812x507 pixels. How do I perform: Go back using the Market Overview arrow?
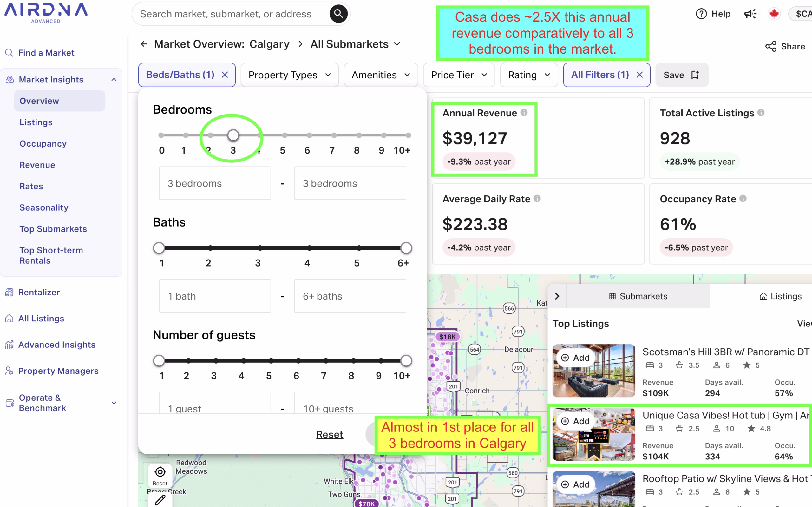[x=144, y=44]
